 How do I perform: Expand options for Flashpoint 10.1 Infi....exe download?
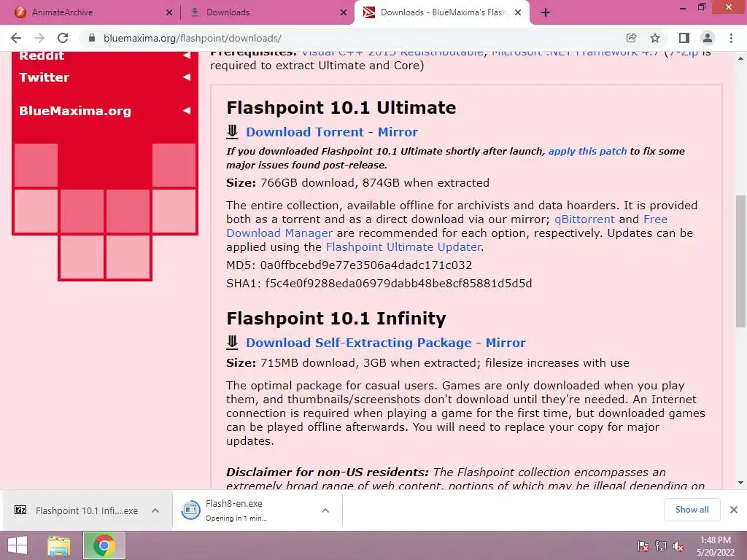coord(155,510)
